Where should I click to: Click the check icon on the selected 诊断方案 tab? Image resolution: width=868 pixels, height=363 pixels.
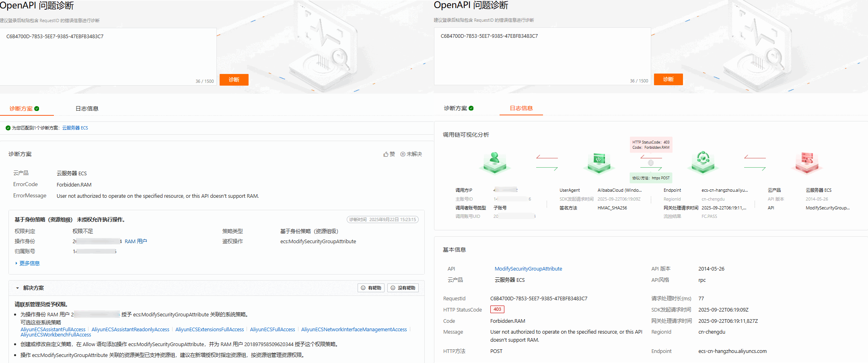[37, 109]
